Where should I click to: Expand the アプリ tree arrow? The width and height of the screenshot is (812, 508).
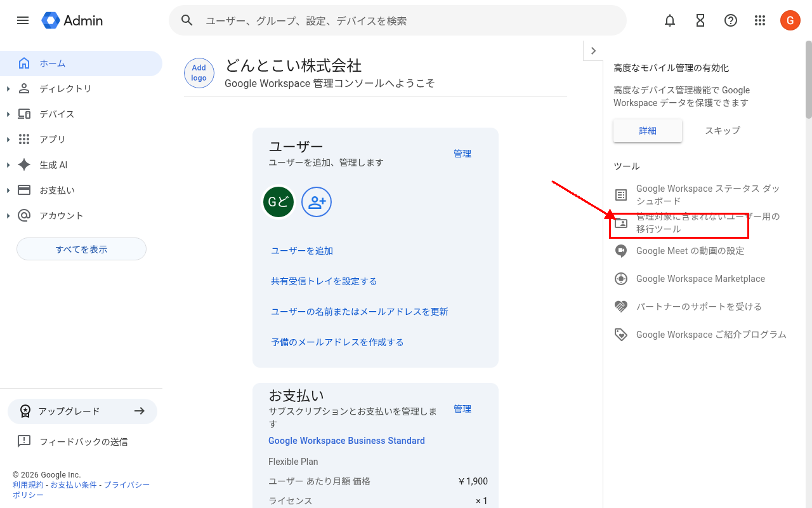[x=8, y=140]
